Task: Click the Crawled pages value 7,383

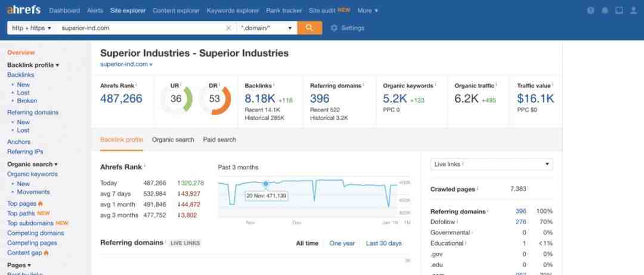Action: pos(518,189)
